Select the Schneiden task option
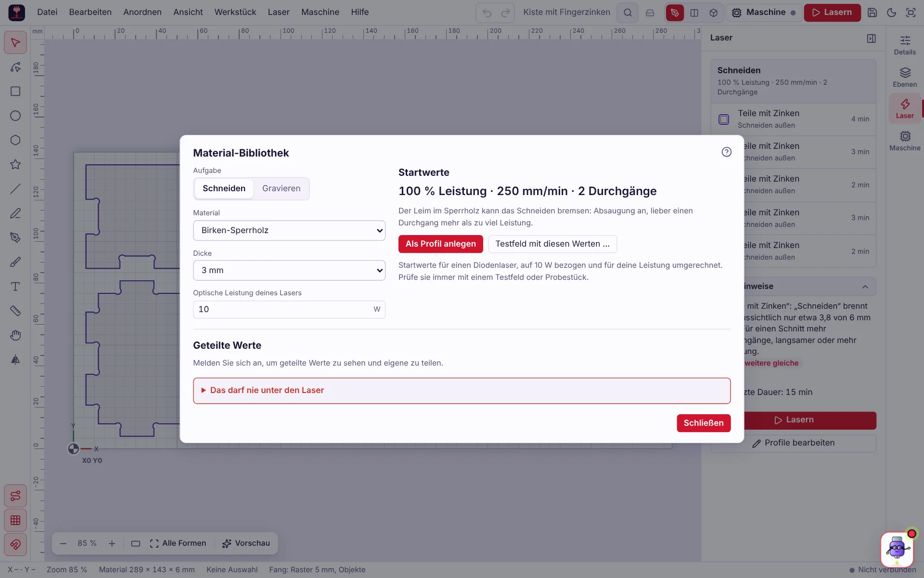 click(x=224, y=188)
